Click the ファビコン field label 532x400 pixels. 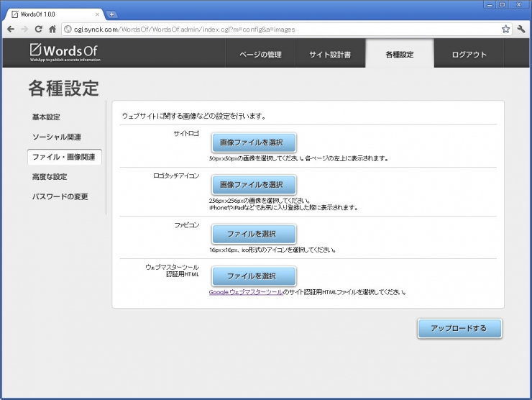187,225
